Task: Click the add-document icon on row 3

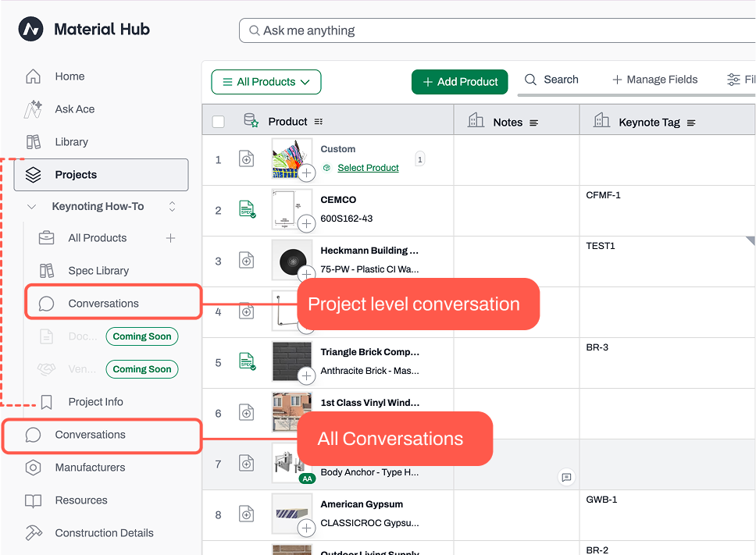Action: 246,260
